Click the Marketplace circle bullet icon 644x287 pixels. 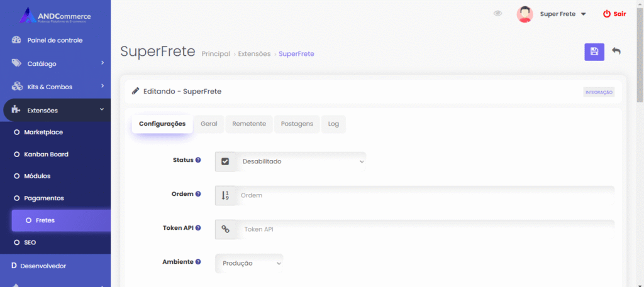click(17, 133)
